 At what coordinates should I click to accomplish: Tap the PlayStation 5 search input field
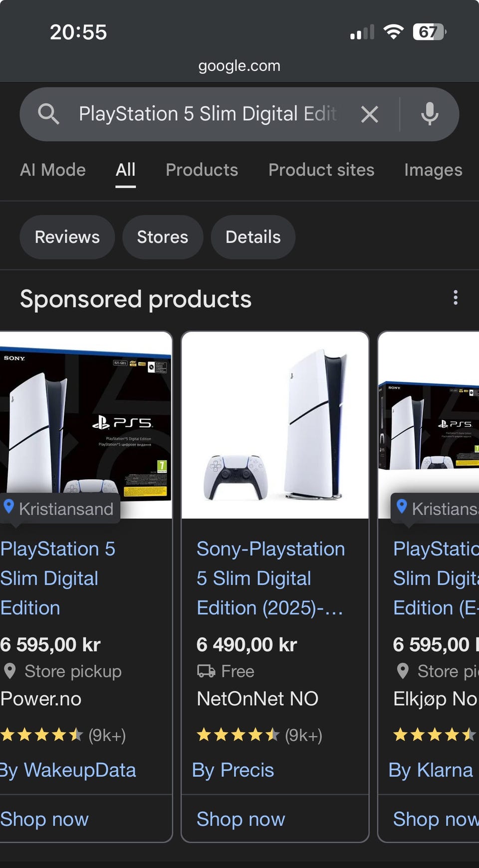207,114
